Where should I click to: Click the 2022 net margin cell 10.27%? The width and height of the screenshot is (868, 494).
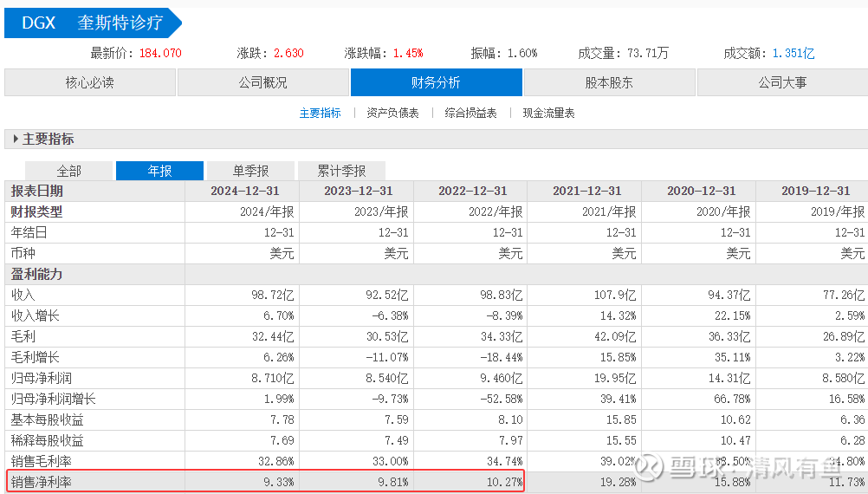click(x=504, y=482)
